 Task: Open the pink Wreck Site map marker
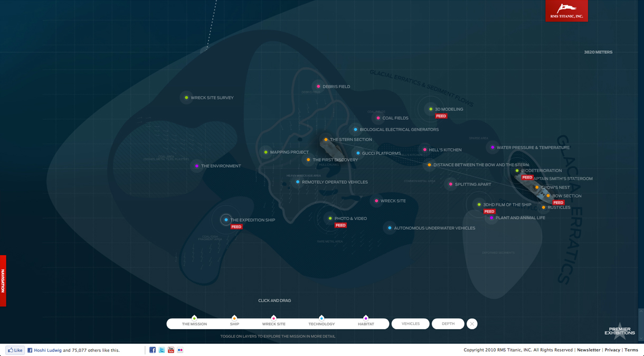376,201
